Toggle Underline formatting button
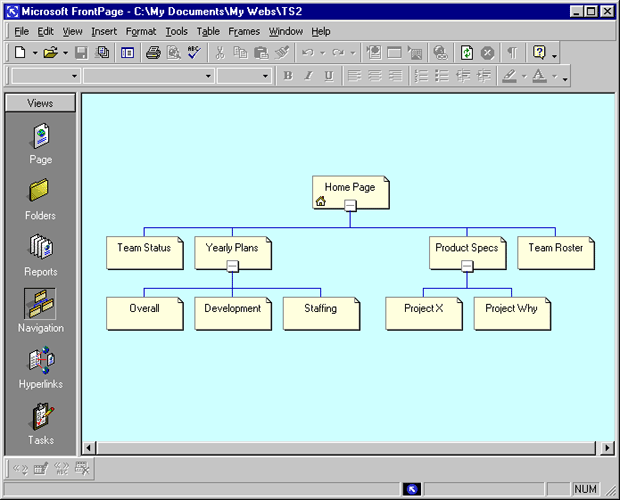 [328, 76]
